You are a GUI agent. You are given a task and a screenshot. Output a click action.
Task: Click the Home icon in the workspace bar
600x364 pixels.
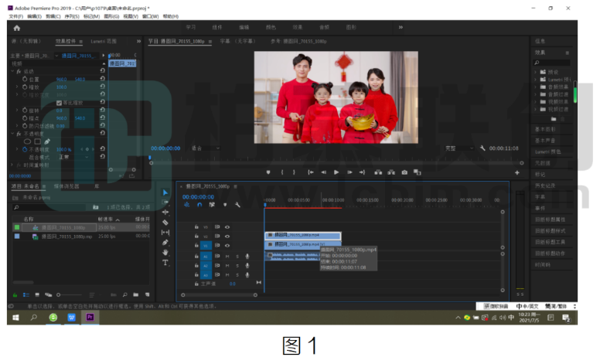click(17, 28)
